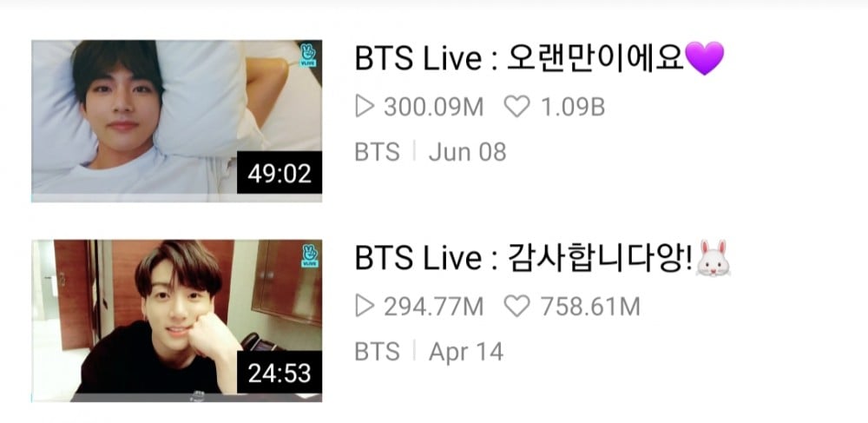Image resolution: width=868 pixels, height=423 pixels.
Task: Tap the heart icon beside 1.09B
Action: 516,106
